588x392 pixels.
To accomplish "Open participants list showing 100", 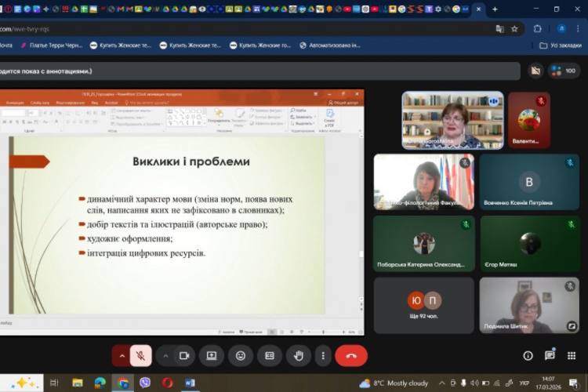I will point(564,71).
